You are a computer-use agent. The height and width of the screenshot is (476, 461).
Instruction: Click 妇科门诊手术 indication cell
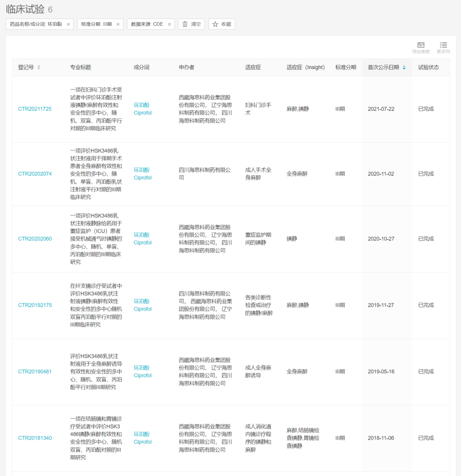click(x=258, y=109)
